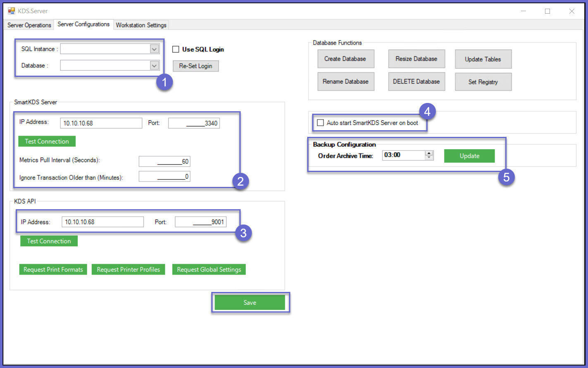The height and width of the screenshot is (368, 588).
Task: Save the server configuration
Action: pos(250,303)
